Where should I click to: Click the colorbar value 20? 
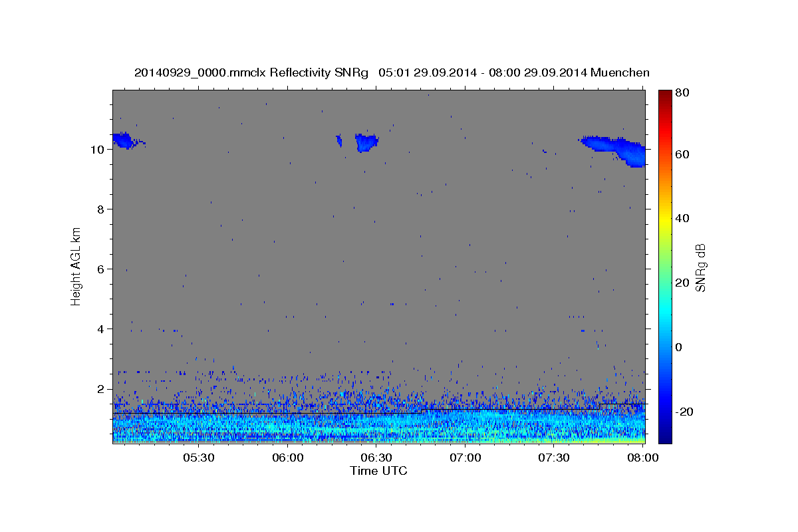click(683, 283)
